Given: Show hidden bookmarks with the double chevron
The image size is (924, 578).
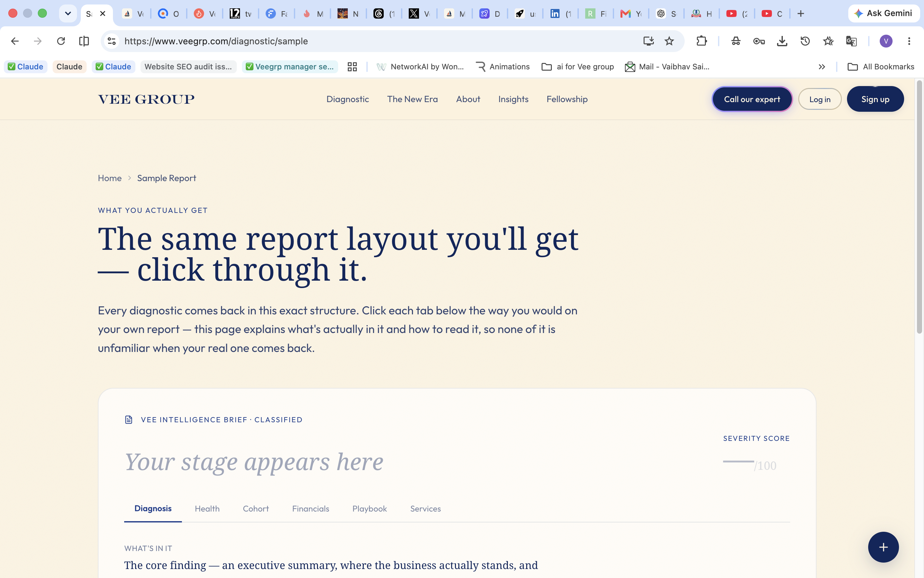Looking at the screenshot, I should click(x=822, y=66).
